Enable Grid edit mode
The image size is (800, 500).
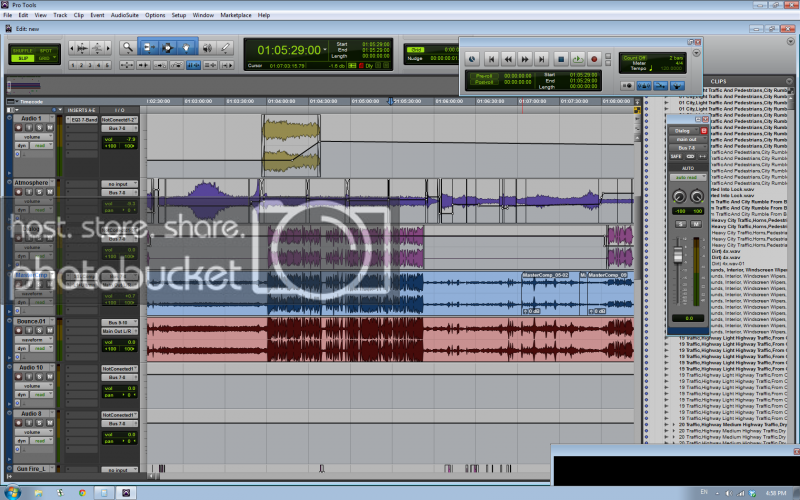pos(46,58)
